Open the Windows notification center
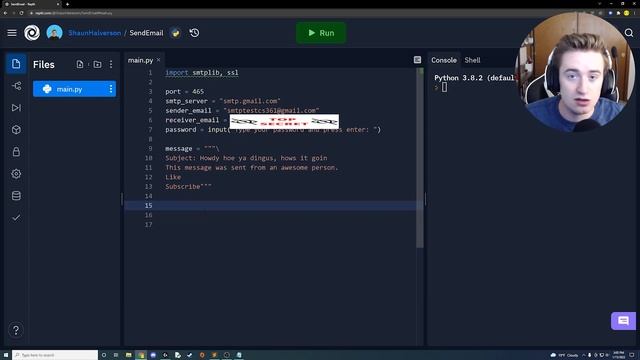Viewport: 640px width, 360px height. point(632,355)
